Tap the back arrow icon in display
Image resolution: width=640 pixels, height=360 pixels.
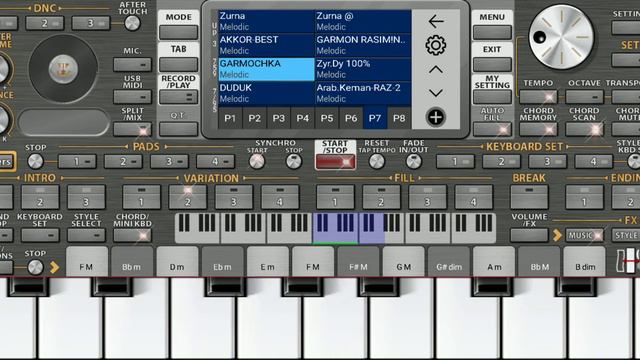pos(436,21)
